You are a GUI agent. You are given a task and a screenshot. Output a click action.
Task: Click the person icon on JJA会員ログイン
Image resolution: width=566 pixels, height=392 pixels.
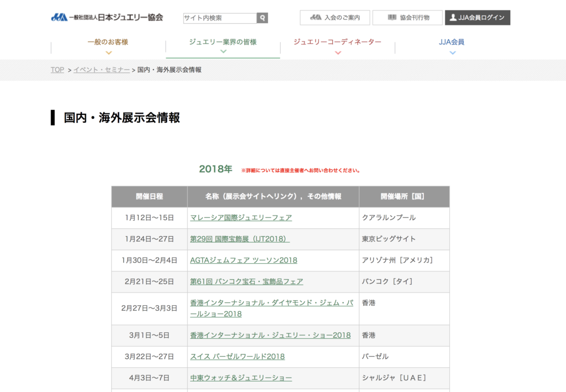(x=453, y=18)
